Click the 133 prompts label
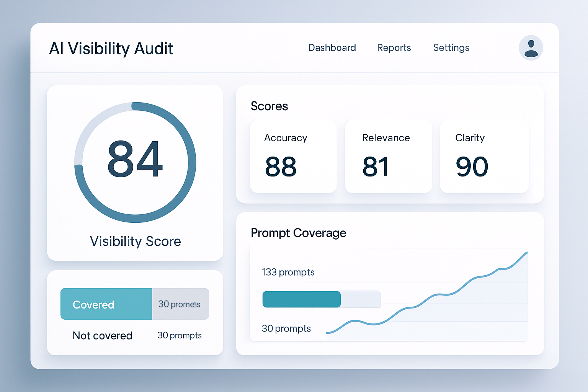Screen dimensions: 588x392 [x=288, y=272]
